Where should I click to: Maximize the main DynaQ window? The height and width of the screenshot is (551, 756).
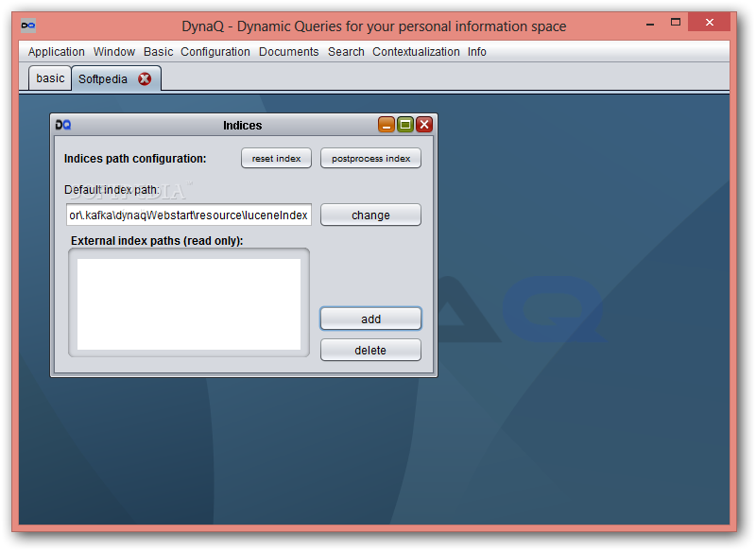[x=676, y=22]
